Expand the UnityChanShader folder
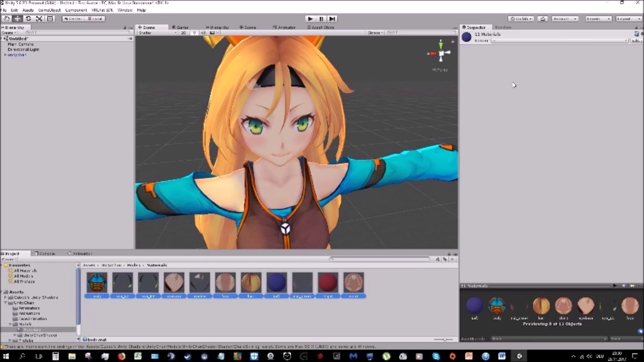Viewport: 644px width, 362px height. coord(16,335)
